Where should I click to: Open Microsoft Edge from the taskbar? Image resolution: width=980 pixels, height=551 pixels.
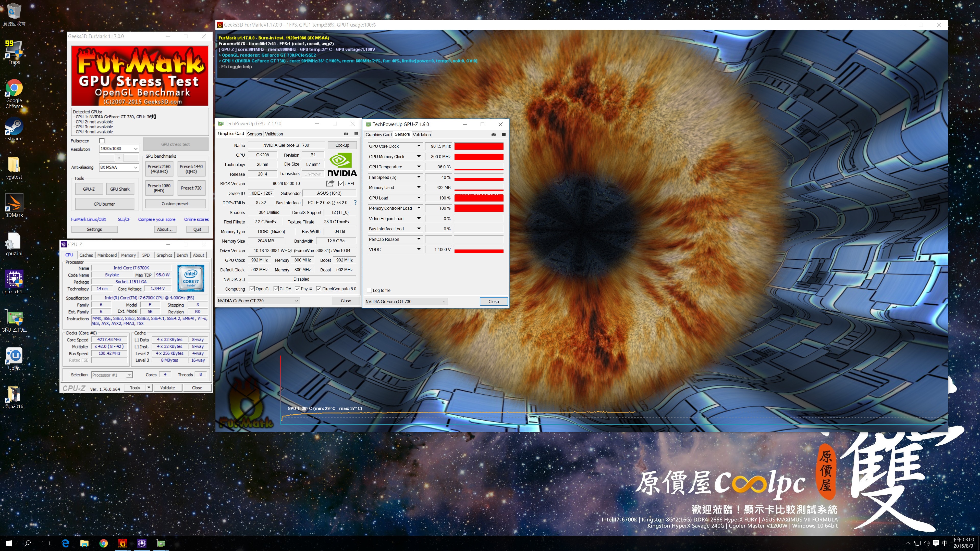(65, 543)
